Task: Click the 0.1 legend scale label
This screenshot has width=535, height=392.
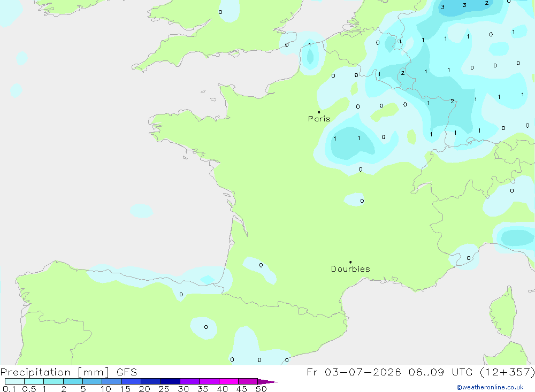Action: pyautogui.click(x=9, y=389)
